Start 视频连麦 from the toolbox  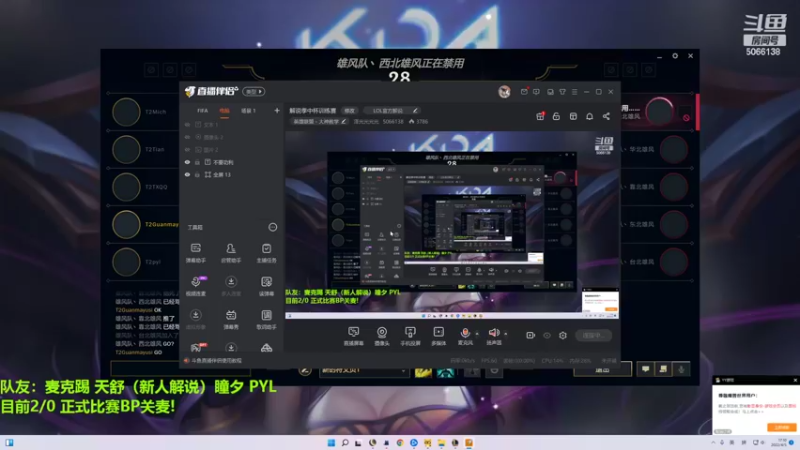[x=195, y=286]
